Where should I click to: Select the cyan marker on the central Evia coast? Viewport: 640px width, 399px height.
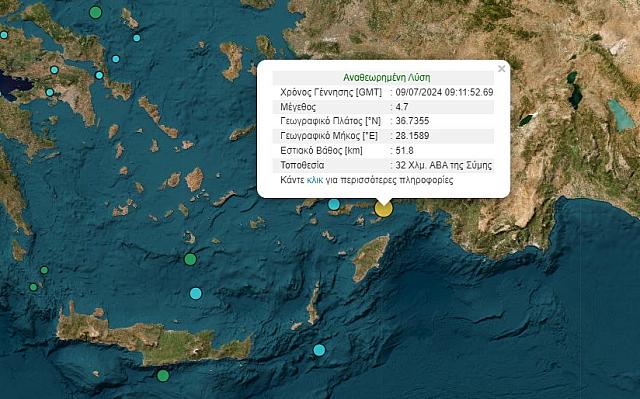(99, 75)
